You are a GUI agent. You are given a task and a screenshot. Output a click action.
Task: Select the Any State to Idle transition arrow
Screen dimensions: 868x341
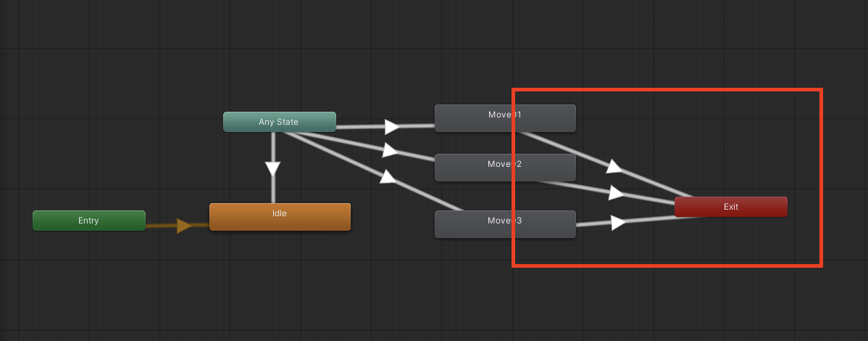coord(272,169)
